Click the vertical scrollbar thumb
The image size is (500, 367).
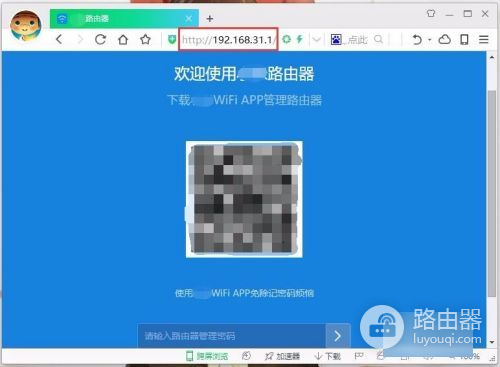pos(492,193)
